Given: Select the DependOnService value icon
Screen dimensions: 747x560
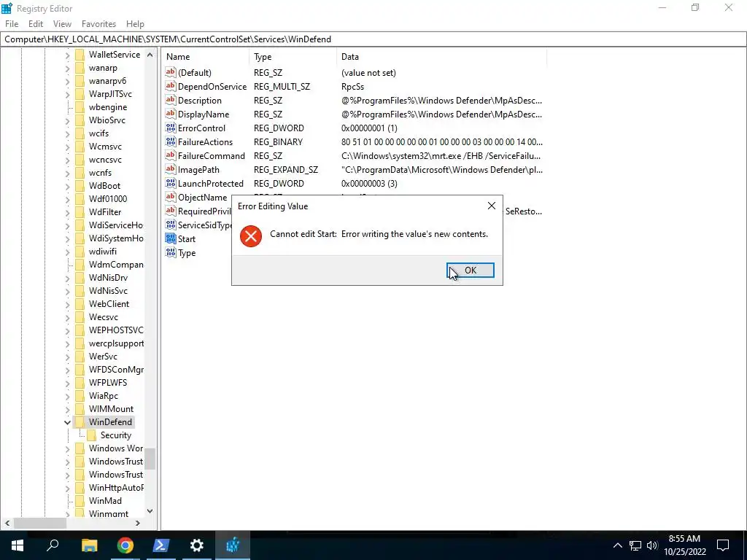Looking at the screenshot, I should [x=171, y=86].
